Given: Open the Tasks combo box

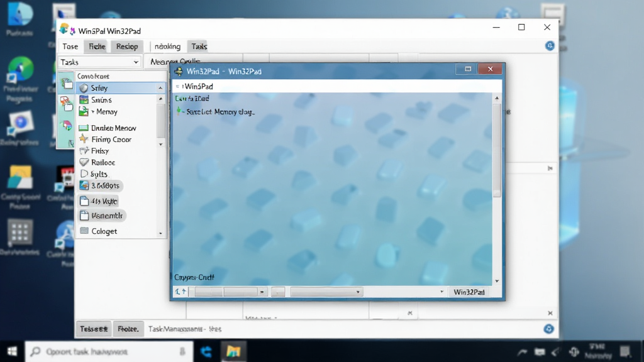Looking at the screenshot, I should pos(99,62).
